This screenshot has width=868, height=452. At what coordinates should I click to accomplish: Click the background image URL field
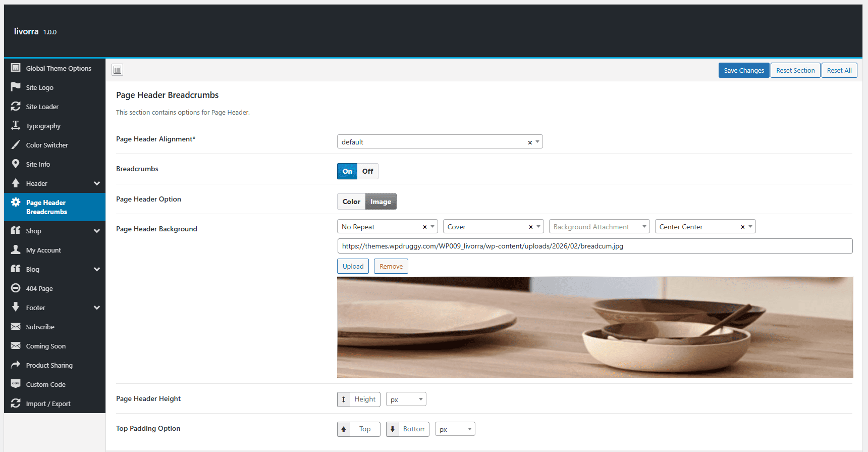595,246
